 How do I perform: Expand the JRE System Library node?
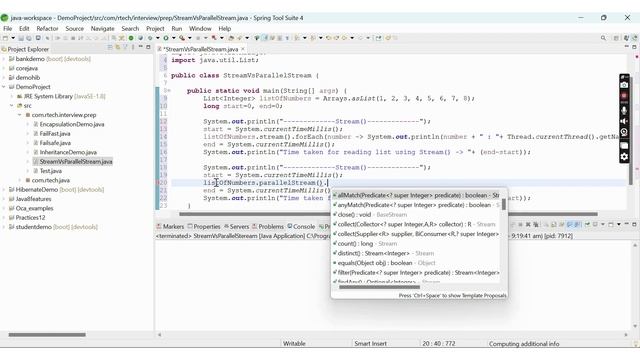click(12, 96)
